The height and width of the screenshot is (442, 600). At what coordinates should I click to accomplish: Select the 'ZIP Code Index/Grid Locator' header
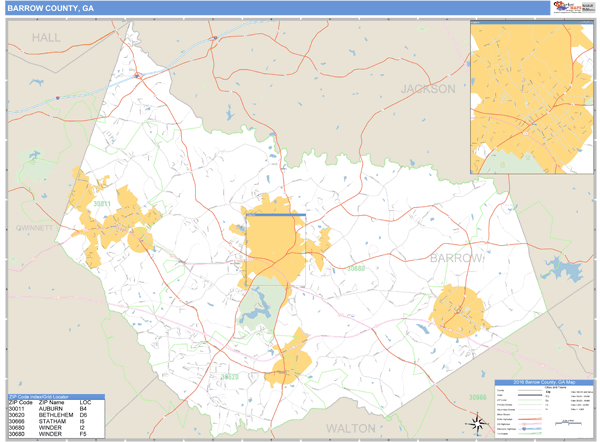(56, 397)
